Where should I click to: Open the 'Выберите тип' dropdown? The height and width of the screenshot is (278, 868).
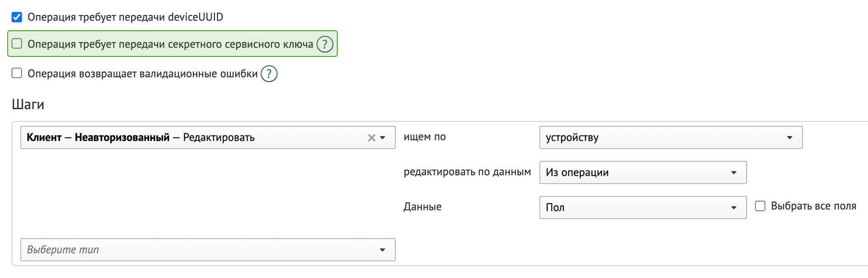pos(208,250)
